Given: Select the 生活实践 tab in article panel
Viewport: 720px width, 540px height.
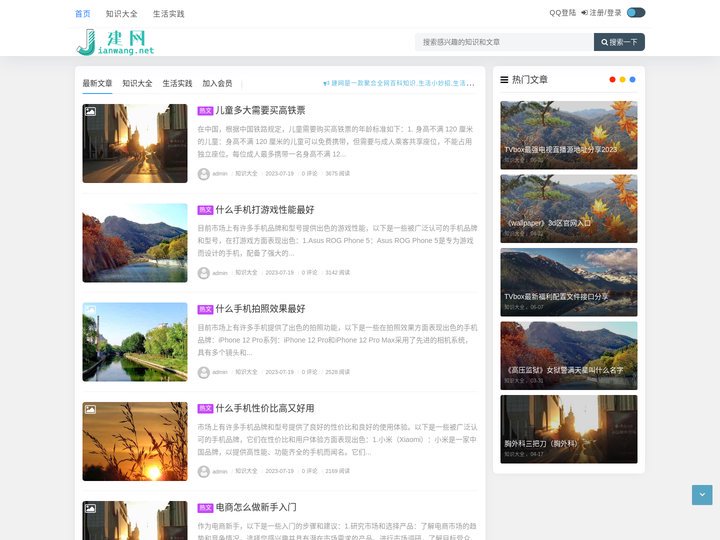Looking at the screenshot, I should click(177, 83).
